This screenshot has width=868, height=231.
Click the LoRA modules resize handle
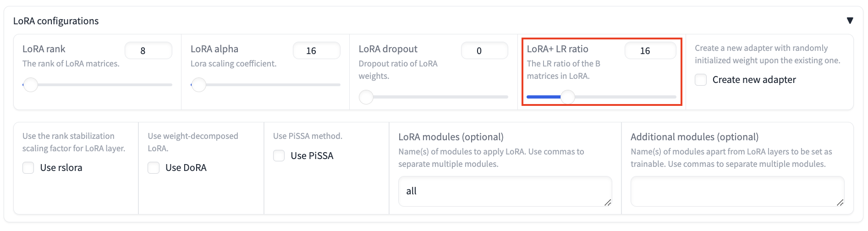point(608,202)
